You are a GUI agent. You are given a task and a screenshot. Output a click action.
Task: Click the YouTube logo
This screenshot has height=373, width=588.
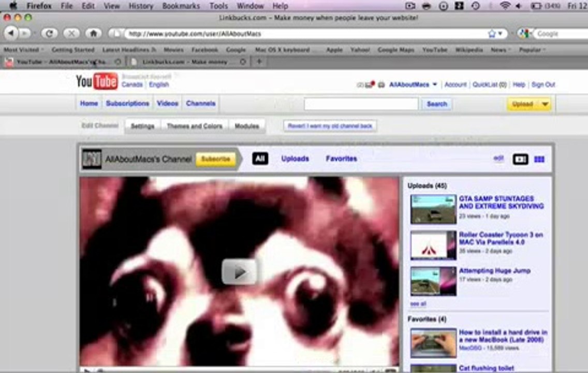[x=97, y=81]
